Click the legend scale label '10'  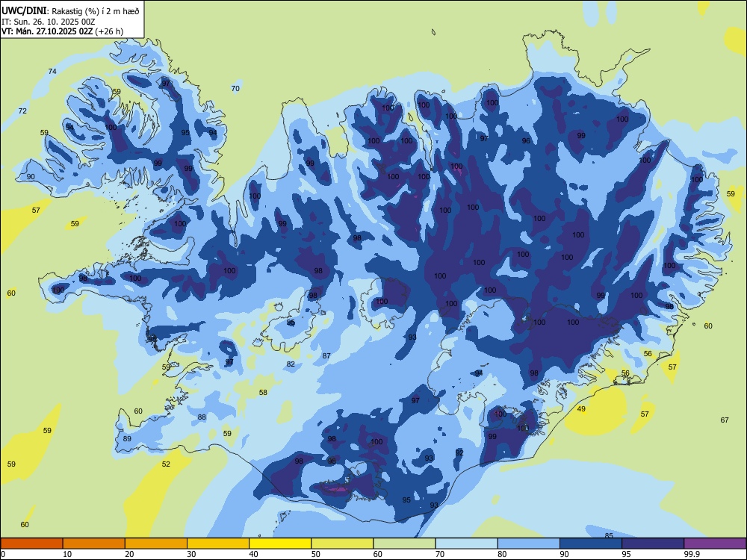pos(67,554)
